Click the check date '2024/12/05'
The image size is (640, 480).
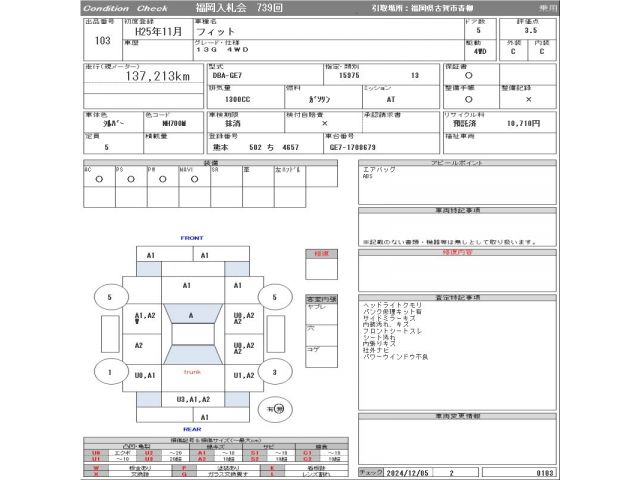407,473
